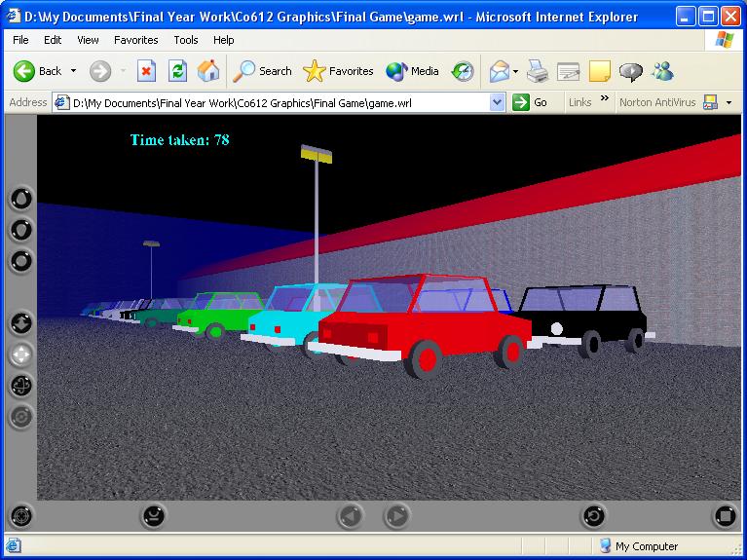This screenshot has height=560, width=747.
Task: Open the Favorites star toolbar button
Action: [338, 71]
